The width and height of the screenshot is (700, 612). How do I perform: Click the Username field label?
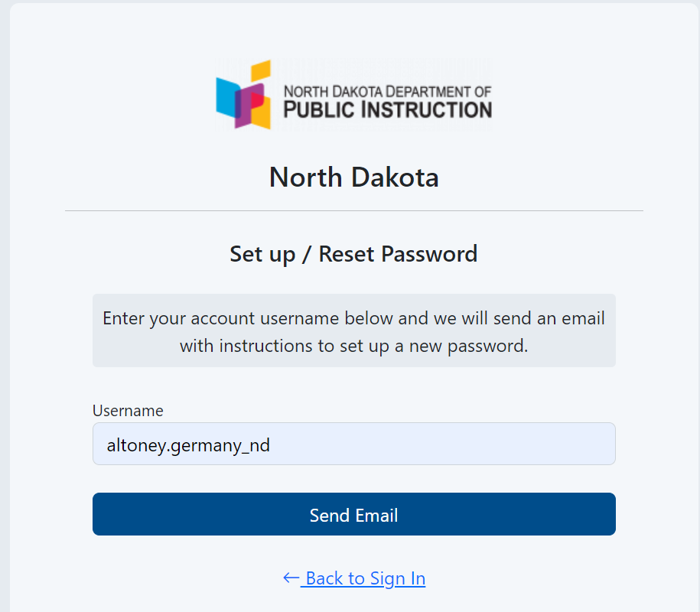tap(128, 411)
